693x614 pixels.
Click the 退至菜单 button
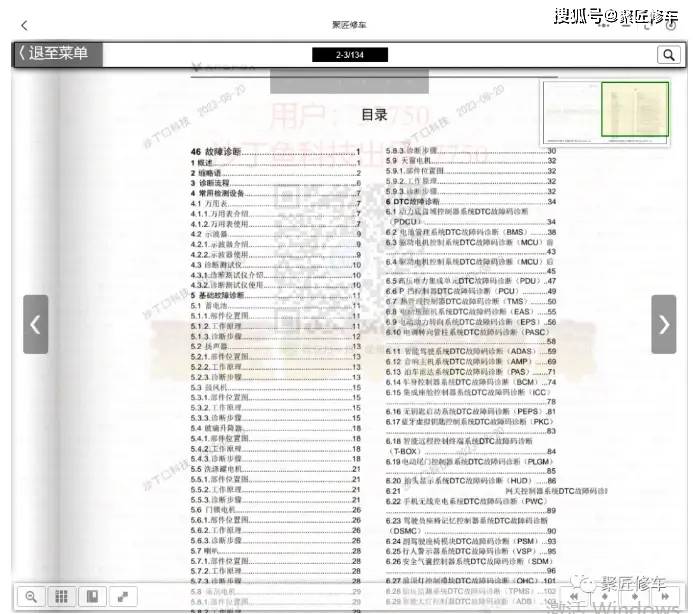pyautogui.click(x=57, y=54)
